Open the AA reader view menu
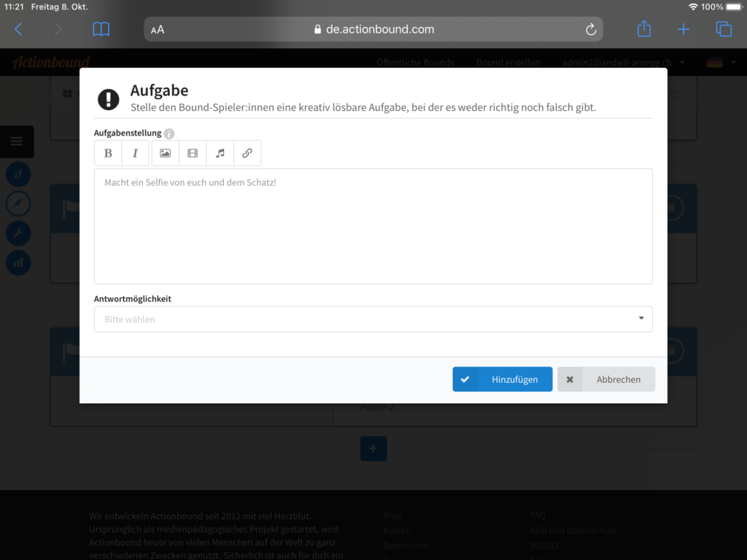The width and height of the screenshot is (747, 560). pos(158,30)
